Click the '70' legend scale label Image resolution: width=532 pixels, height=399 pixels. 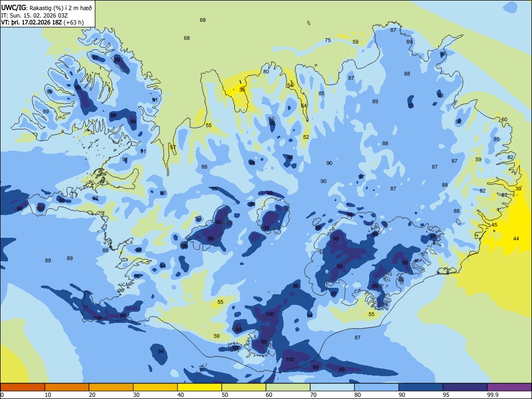[x=313, y=395]
